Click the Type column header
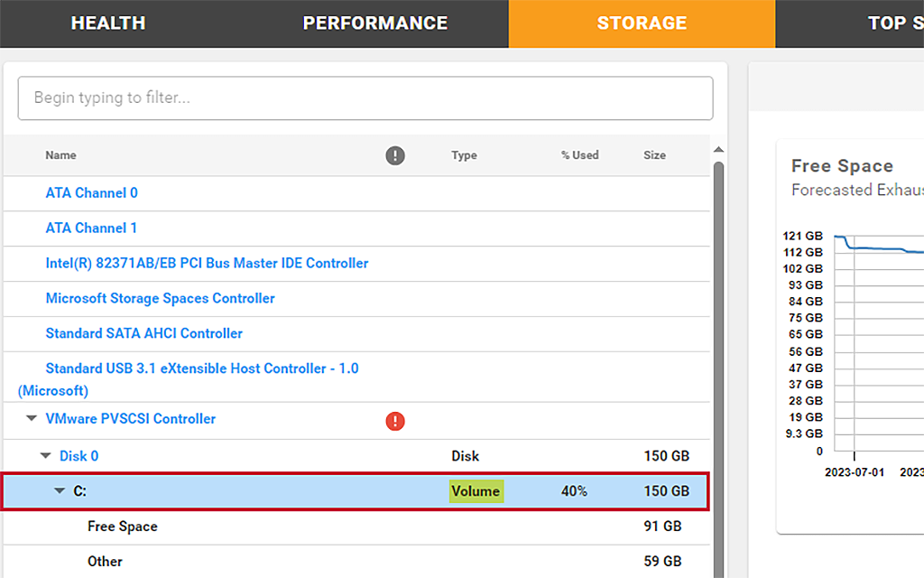 pyautogui.click(x=464, y=155)
